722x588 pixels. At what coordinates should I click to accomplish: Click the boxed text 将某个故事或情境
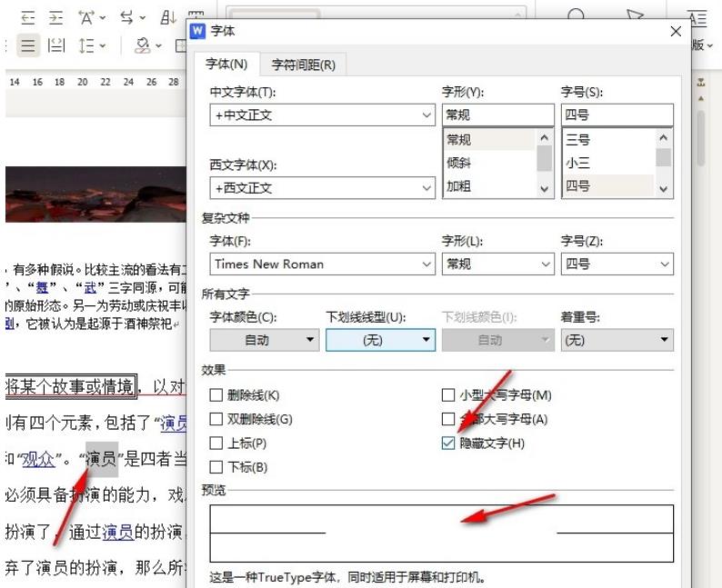[x=70, y=386]
